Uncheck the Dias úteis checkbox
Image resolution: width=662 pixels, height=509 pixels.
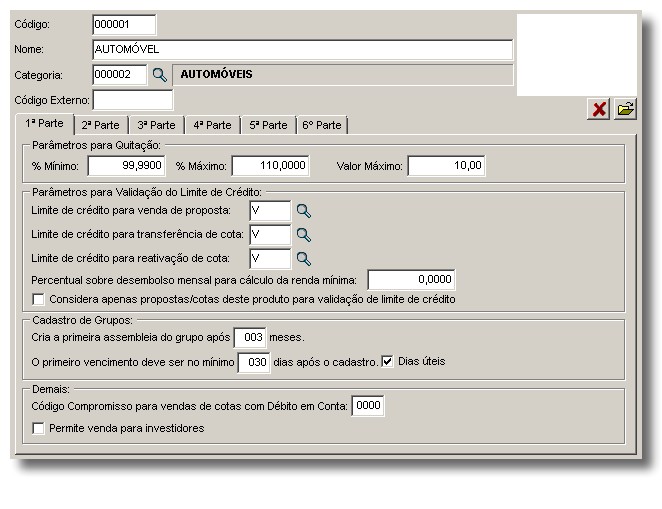click(x=387, y=361)
